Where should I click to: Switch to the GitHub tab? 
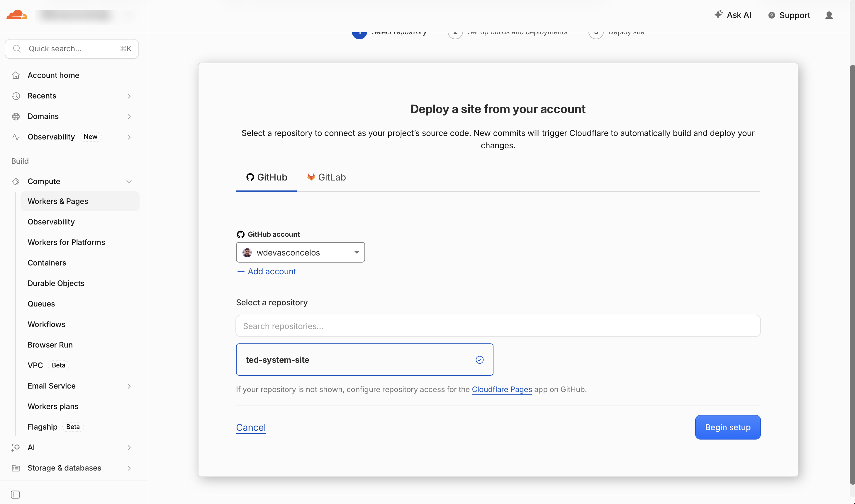(267, 177)
